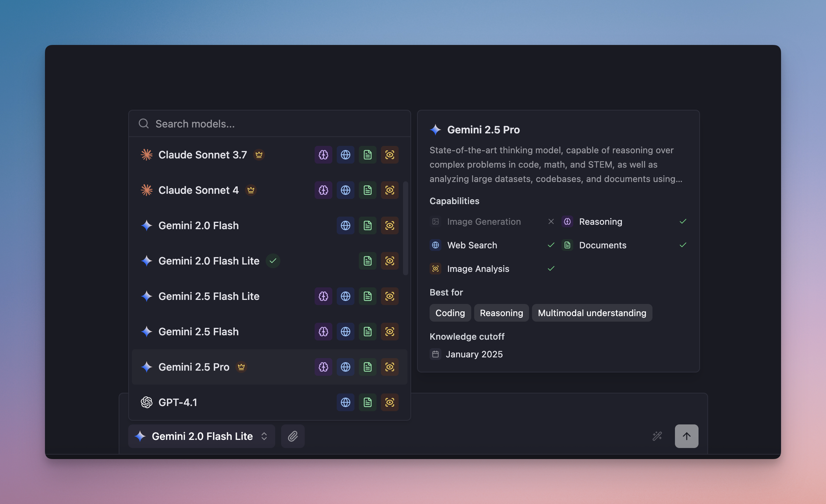
Task: Choose the Gemini 2.0 Flash Lite model row
Action: (270, 261)
